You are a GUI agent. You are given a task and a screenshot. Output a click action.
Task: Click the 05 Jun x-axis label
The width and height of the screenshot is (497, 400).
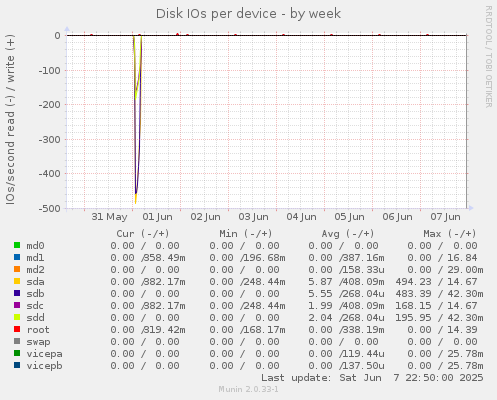point(349,217)
